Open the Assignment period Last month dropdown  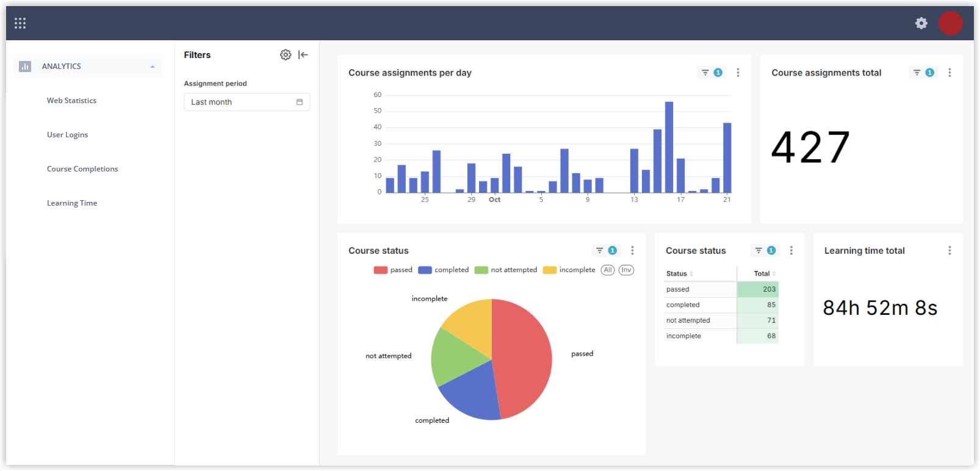(247, 102)
